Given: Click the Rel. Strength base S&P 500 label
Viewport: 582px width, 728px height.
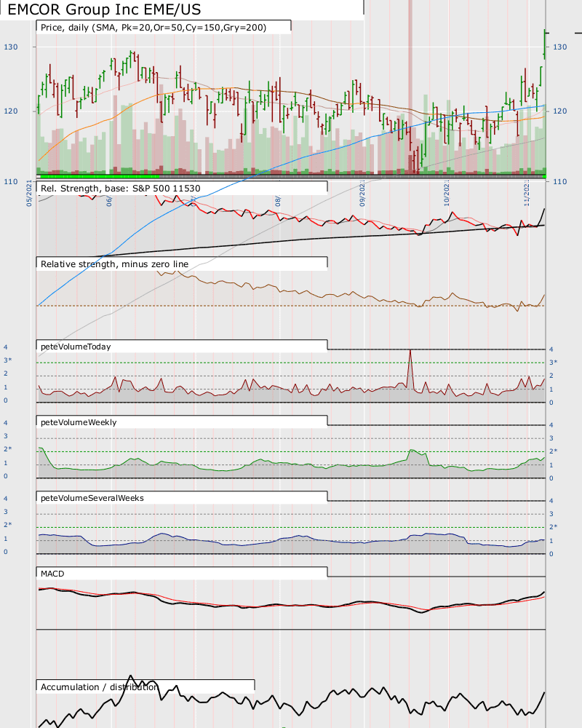Looking at the screenshot, I should coord(121,189).
